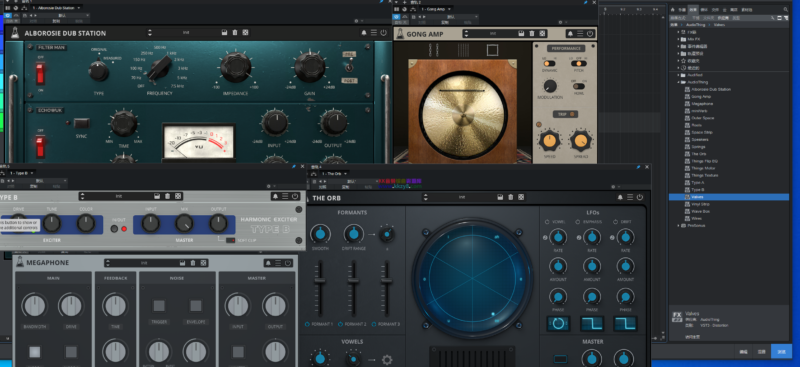Open The Orb hamburger menu
Viewport: 800px width, 367px height.
point(630,197)
